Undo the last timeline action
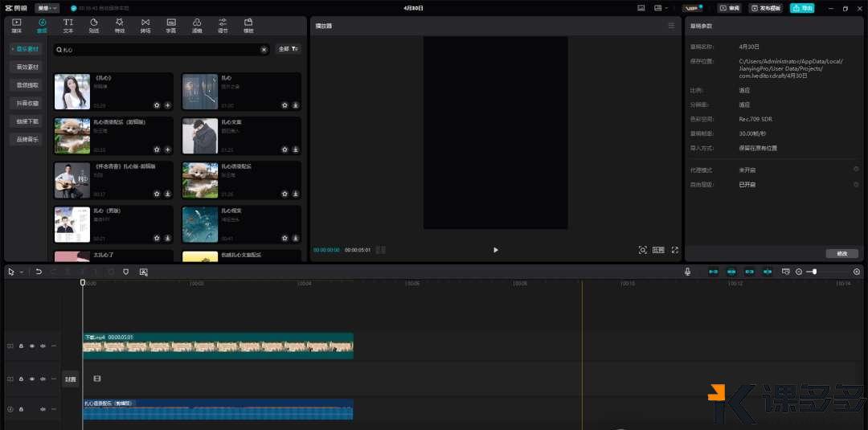 point(39,272)
